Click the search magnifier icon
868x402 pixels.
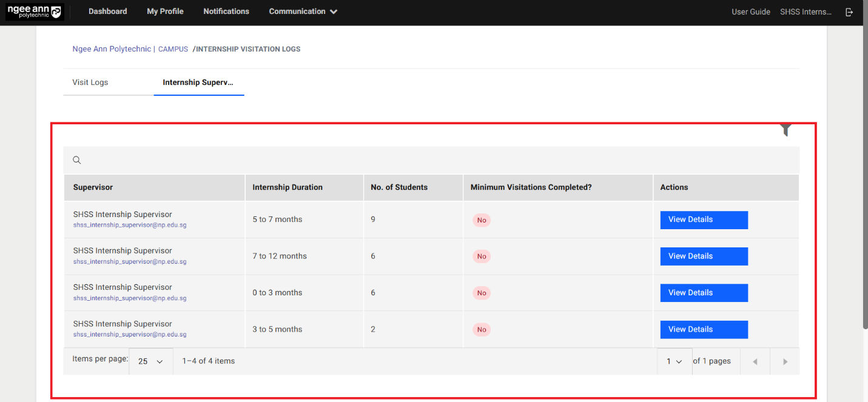click(77, 160)
